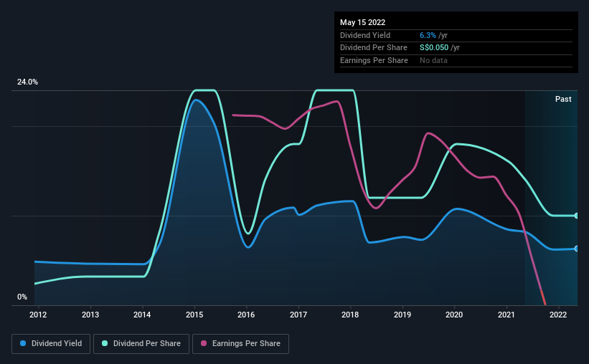The width and height of the screenshot is (589, 364).
Task: Select the 2015 label on the x-axis
Action: tap(194, 315)
